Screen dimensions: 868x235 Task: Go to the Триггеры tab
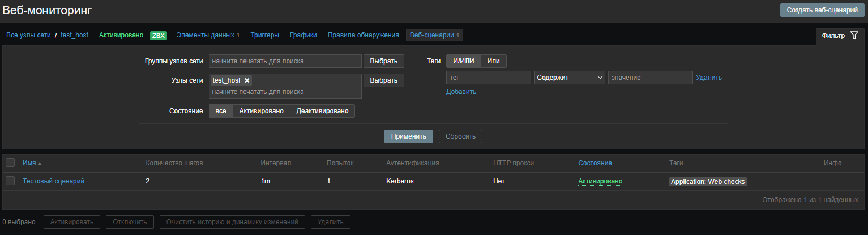[x=264, y=35]
